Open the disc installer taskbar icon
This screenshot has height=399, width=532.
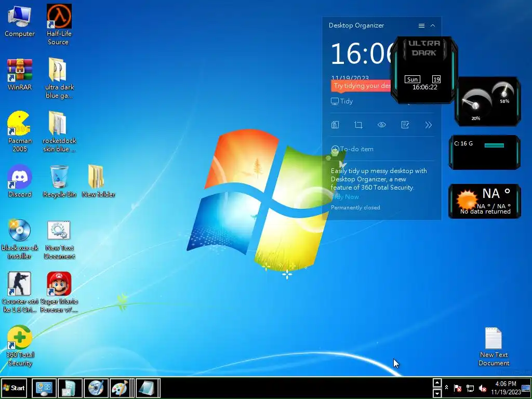(x=96, y=388)
